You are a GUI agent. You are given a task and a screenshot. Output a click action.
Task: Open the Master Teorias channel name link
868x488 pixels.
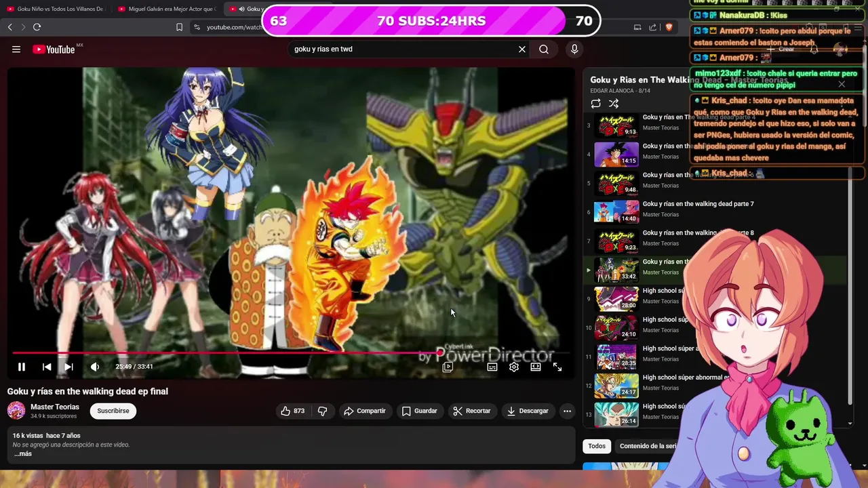pos(55,407)
